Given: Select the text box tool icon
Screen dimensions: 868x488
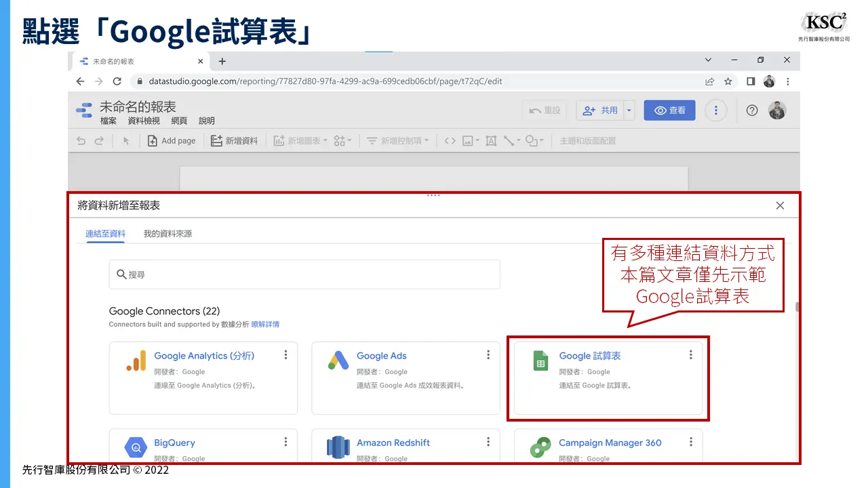Looking at the screenshot, I should pyautogui.click(x=491, y=141).
